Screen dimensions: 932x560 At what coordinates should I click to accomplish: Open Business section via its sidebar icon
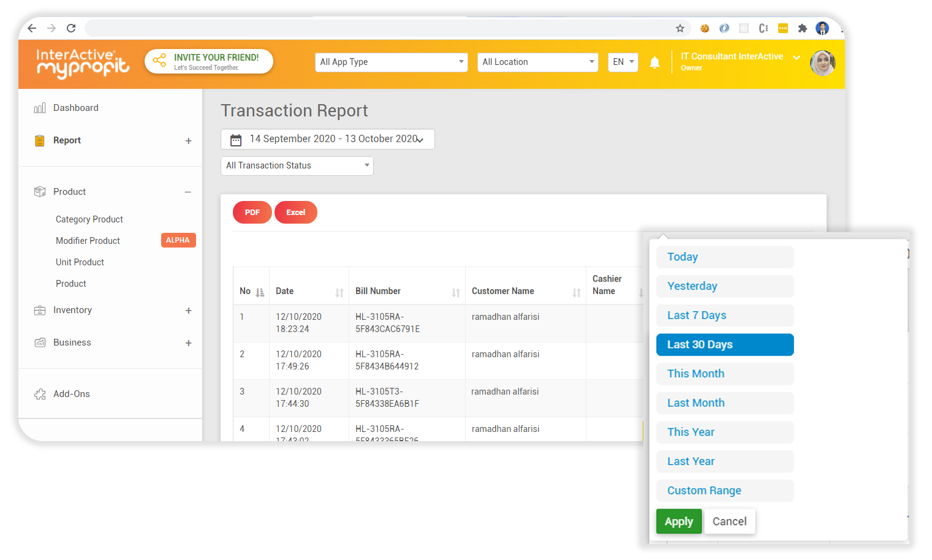click(39, 342)
